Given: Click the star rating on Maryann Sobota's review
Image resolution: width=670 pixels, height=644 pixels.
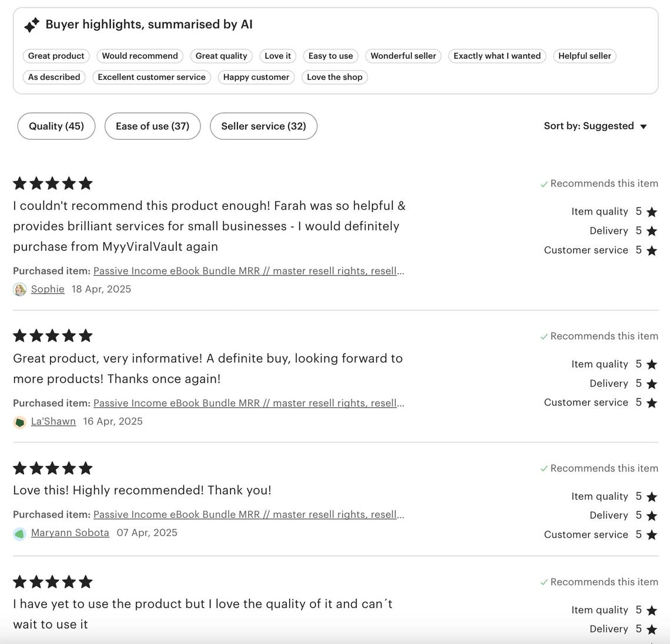Looking at the screenshot, I should click(x=53, y=468).
